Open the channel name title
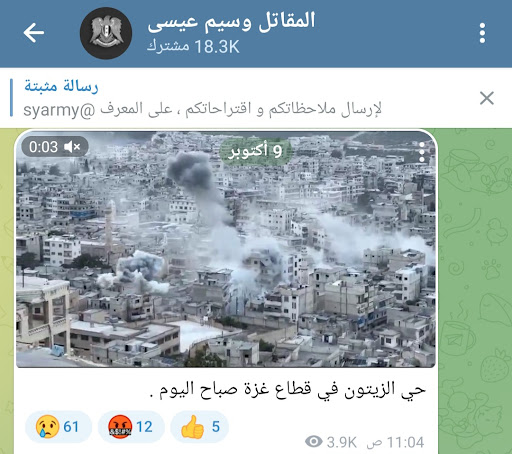Viewport: 512px width, 454px height. tap(231, 21)
